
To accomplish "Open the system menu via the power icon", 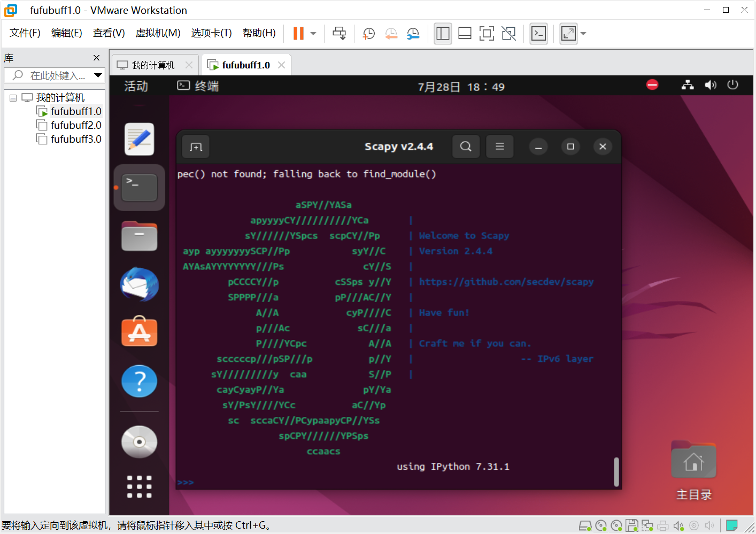I will [x=732, y=85].
